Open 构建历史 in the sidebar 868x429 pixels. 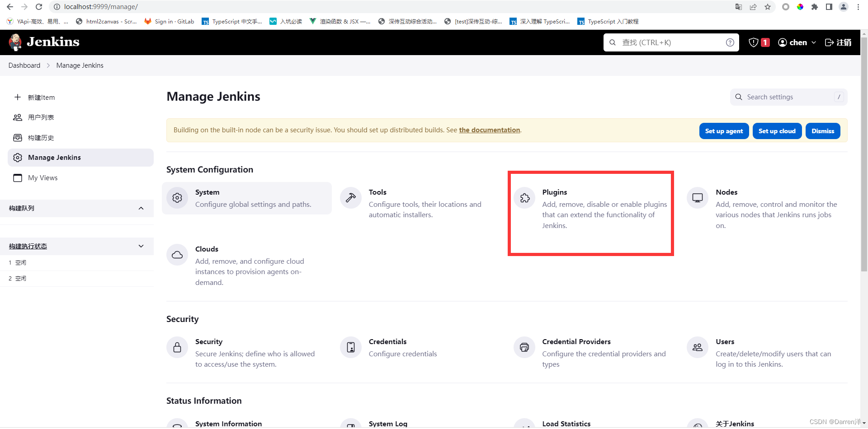pyautogui.click(x=80, y=138)
